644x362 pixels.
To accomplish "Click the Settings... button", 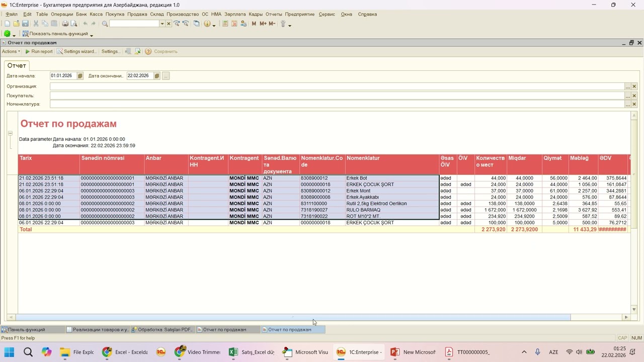I will (x=111, y=51).
